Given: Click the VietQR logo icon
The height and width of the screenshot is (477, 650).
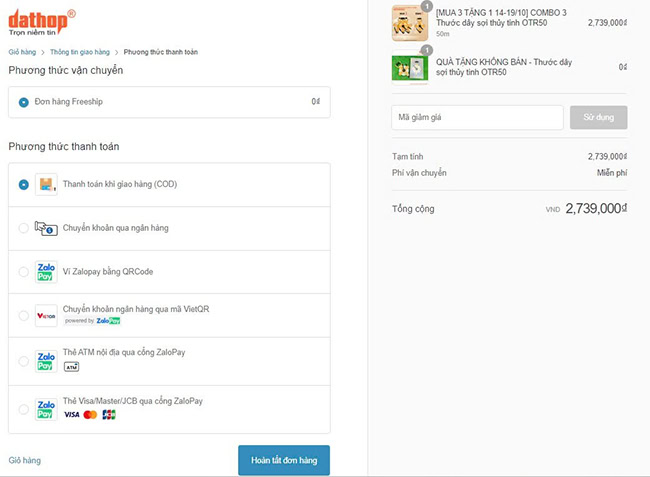Looking at the screenshot, I should point(46,316).
